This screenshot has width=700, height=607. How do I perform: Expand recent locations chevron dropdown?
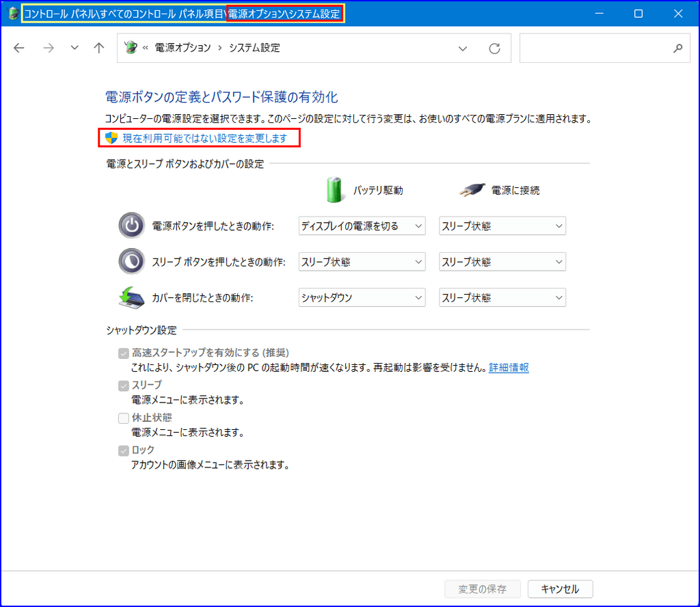point(75,48)
